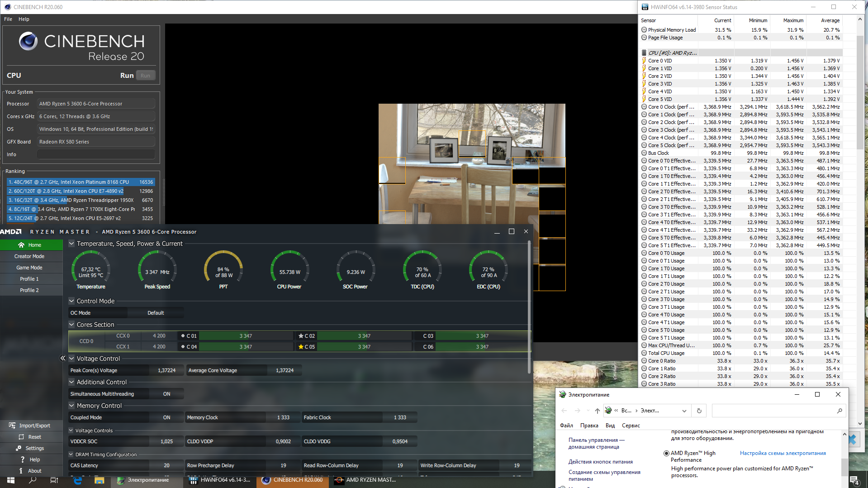Select the AMD Ryzen High Performance power plan radio
This screenshot has height=488, width=868.
point(666,453)
